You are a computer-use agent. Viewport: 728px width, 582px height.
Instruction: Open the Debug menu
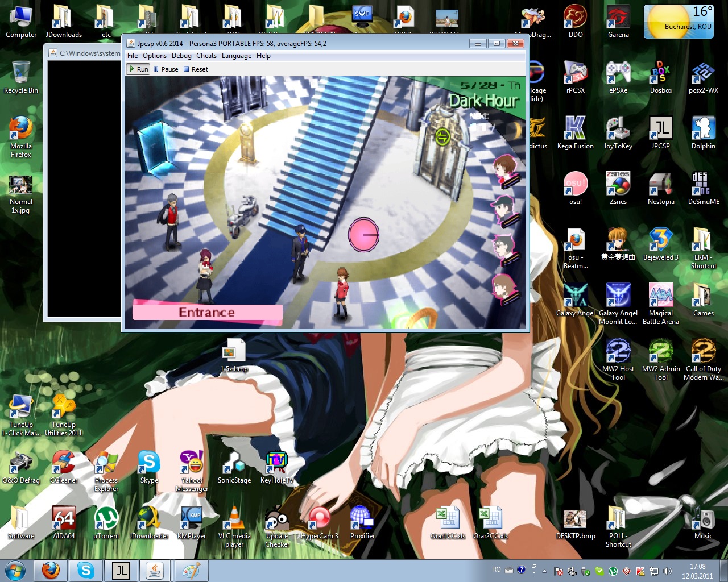181,56
